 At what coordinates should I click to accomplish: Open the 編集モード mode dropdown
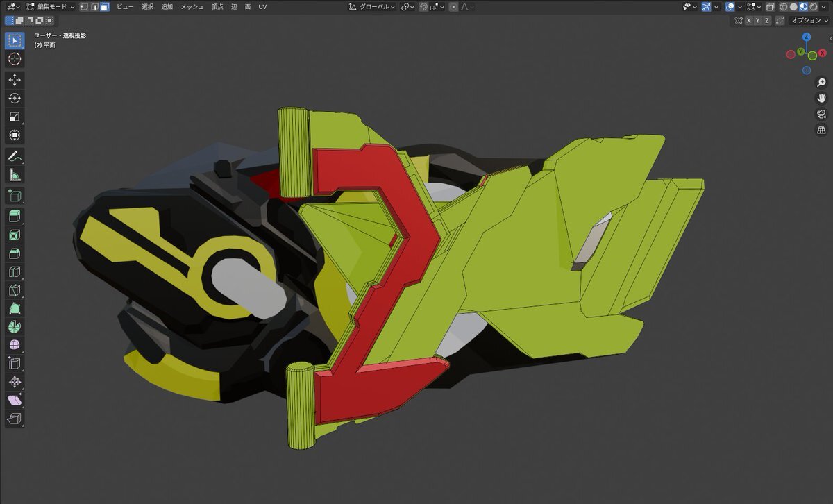coord(52,7)
